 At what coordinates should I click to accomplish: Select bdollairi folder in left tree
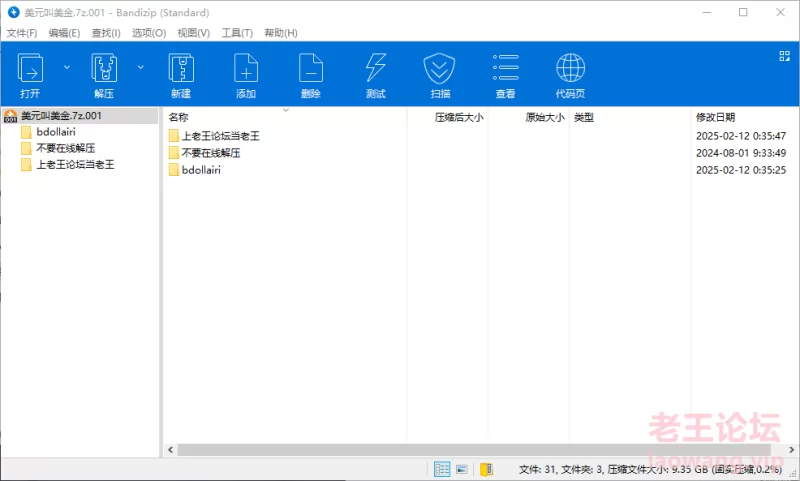pos(56,132)
